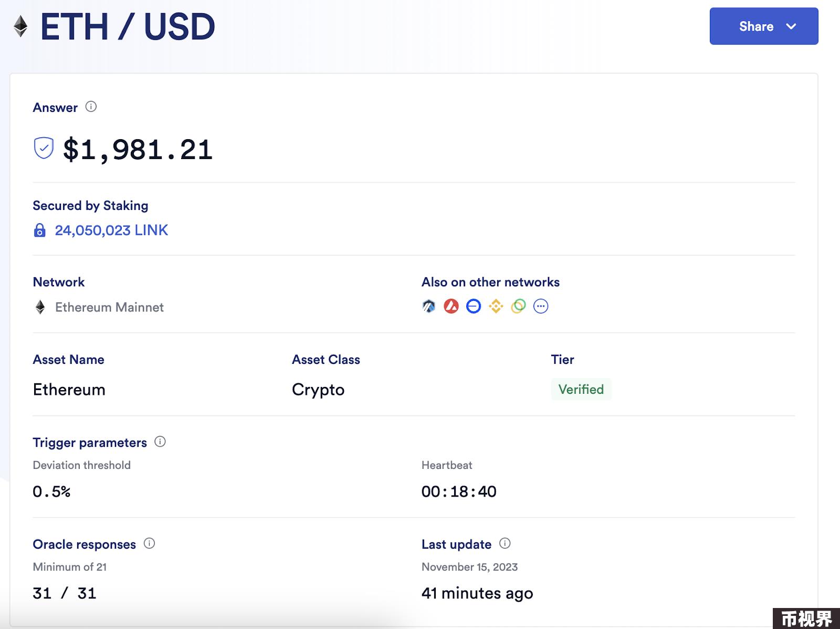Select the Celo network icon
This screenshot has height=629, width=840.
pyautogui.click(x=518, y=306)
